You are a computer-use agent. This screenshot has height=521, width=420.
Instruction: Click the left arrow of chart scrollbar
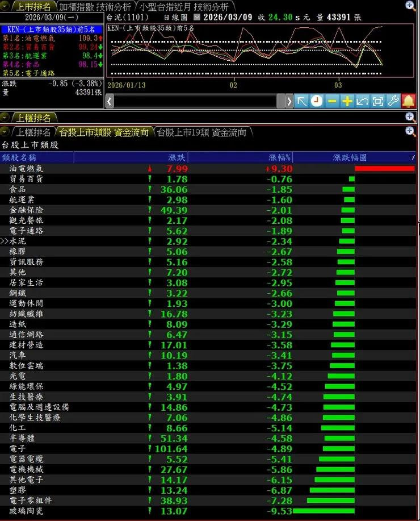pos(110,101)
